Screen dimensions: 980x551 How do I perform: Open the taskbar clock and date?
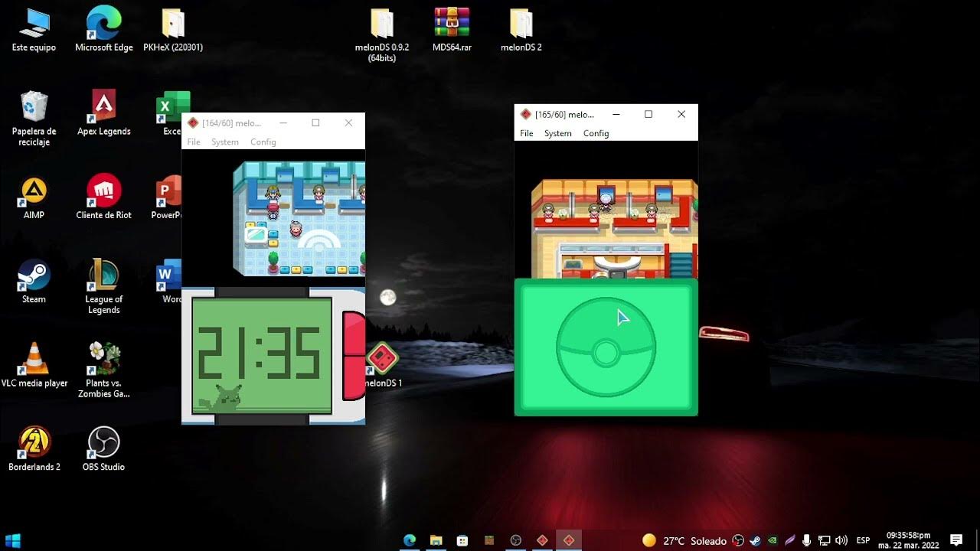click(x=909, y=540)
